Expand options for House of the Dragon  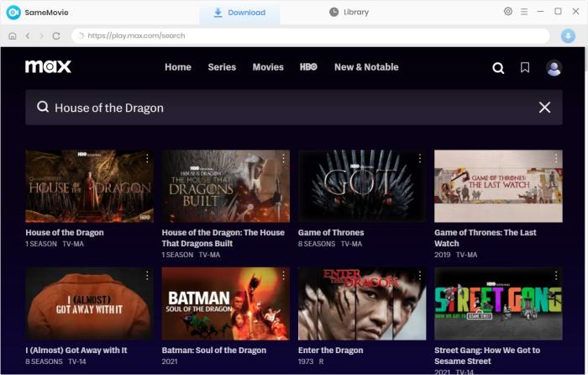tap(147, 158)
